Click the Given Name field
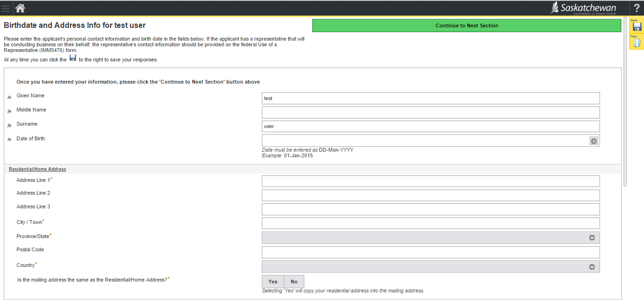The height and width of the screenshot is (300, 644). point(431,98)
